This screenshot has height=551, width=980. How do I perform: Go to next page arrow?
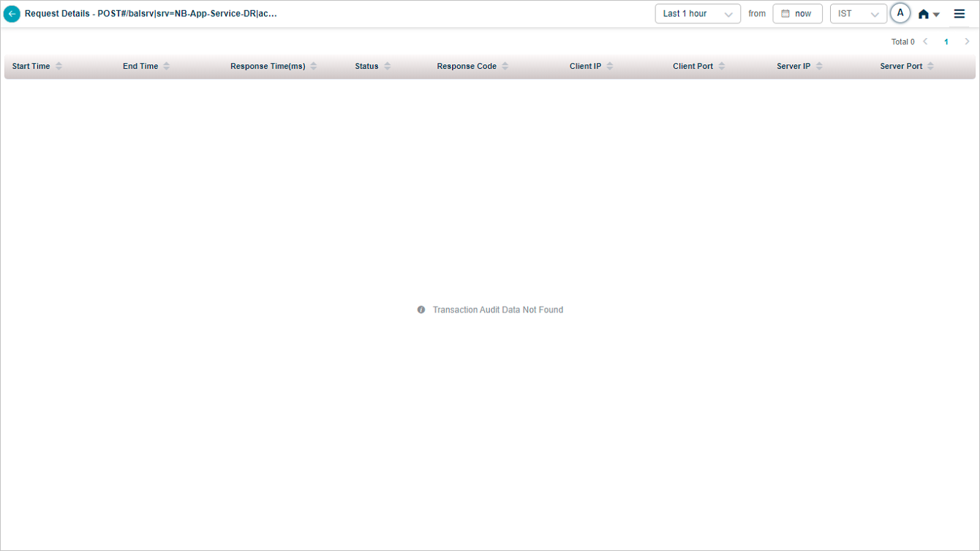pyautogui.click(x=967, y=42)
